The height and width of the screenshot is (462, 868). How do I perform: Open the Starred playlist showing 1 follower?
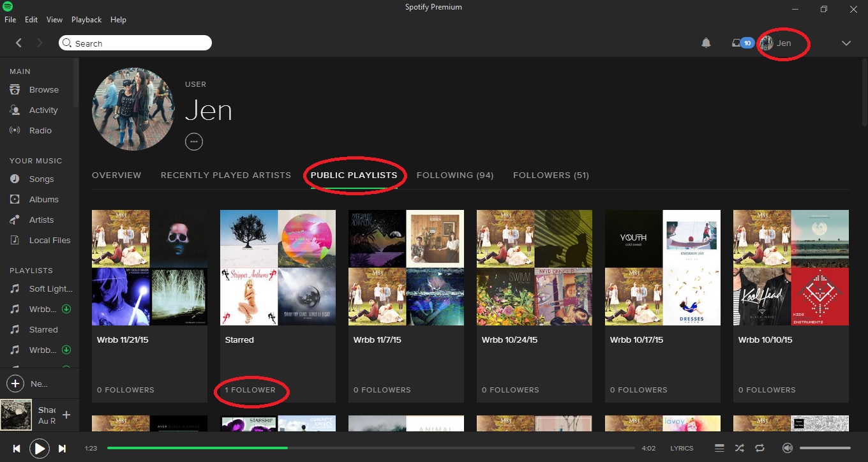click(278, 267)
